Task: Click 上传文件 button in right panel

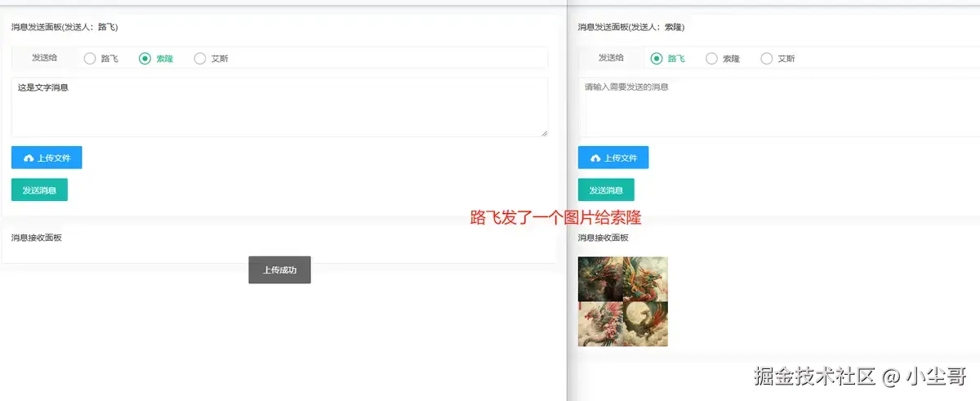Action: [613, 158]
